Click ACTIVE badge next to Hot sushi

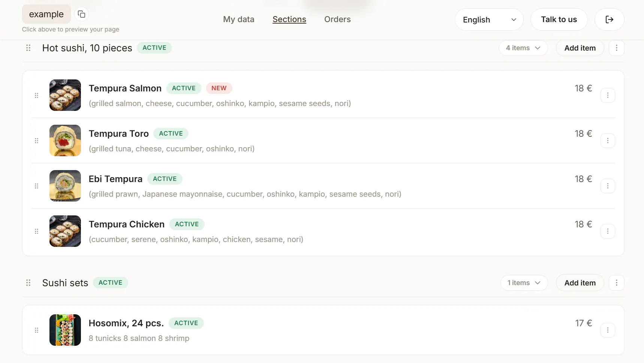pos(154,48)
